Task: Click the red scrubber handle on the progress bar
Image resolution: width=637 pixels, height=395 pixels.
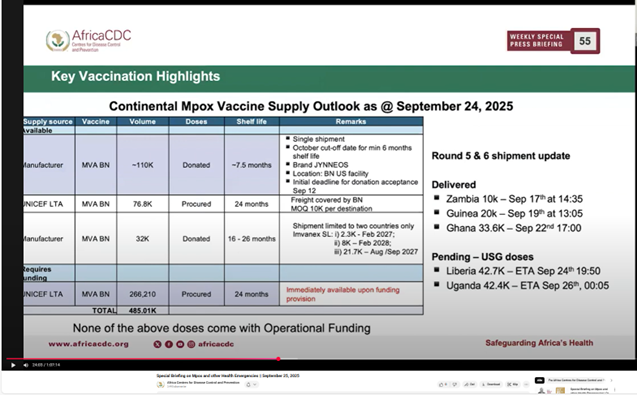Action: (x=278, y=359)
